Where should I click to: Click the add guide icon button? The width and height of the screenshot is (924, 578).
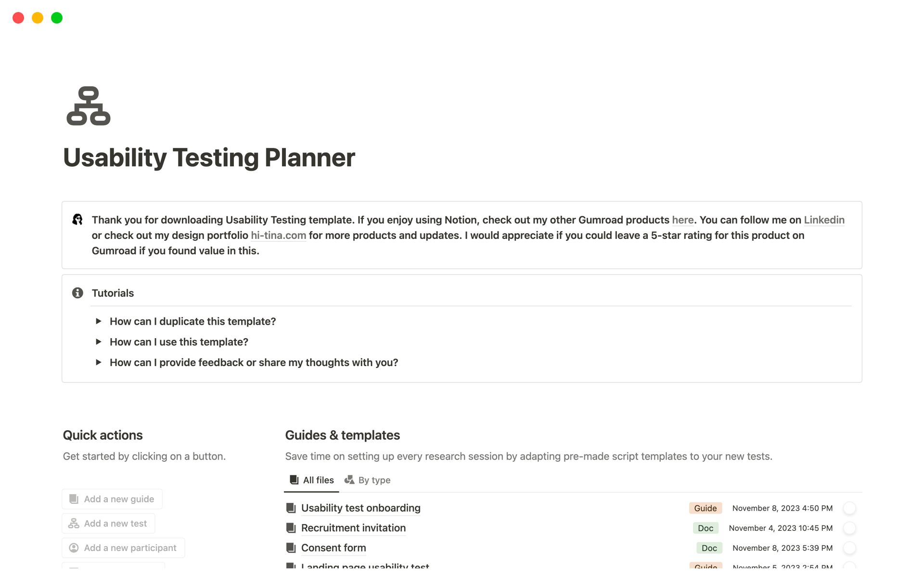[x=74, y=498]
